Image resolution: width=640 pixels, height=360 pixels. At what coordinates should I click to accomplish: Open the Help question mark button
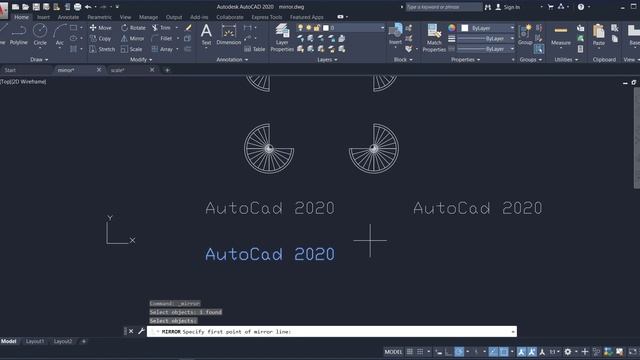[580, 7]
